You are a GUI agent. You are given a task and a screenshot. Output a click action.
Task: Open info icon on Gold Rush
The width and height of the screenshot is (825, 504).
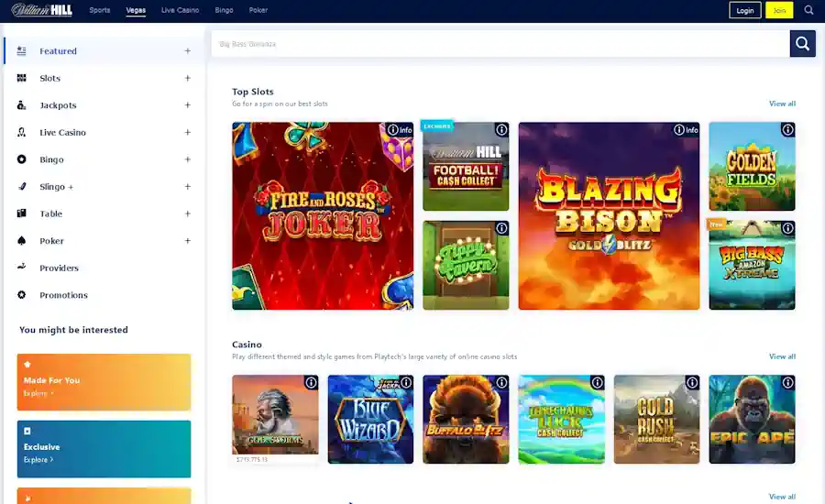pos(692,382)
